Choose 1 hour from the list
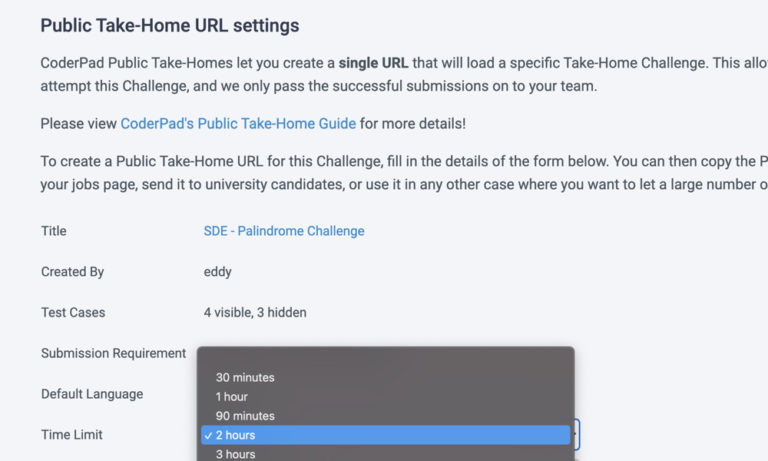Image resolution: width=768 pixels, height=461 pixels. pos(232,397)
